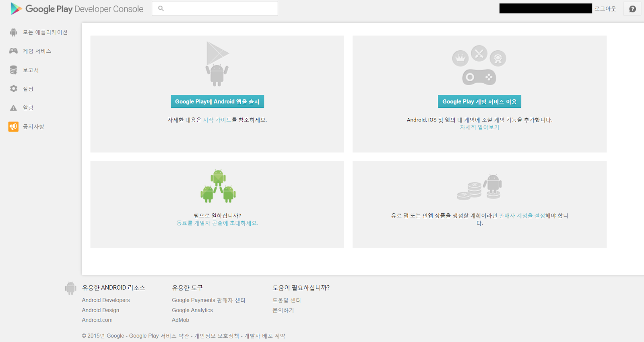Open 게임 서비스 in the sidebar
This screenshot has height=342, width=644.
pos(37,51)
